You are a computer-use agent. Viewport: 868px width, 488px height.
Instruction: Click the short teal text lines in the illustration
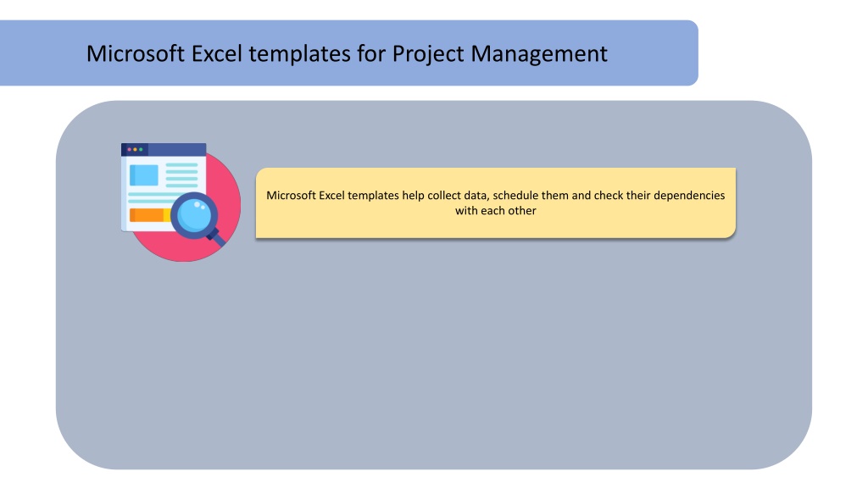[x=181, y=175]
